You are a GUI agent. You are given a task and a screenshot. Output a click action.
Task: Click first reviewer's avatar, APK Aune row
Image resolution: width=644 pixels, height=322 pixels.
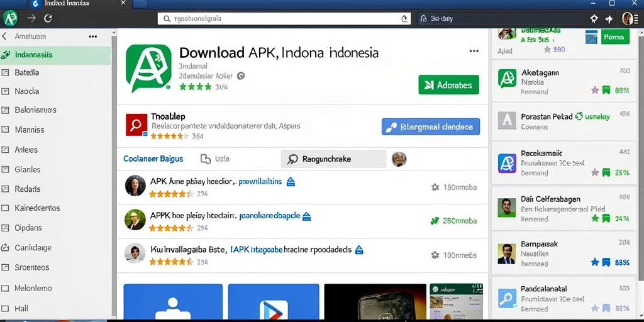[x=135, y=186]
